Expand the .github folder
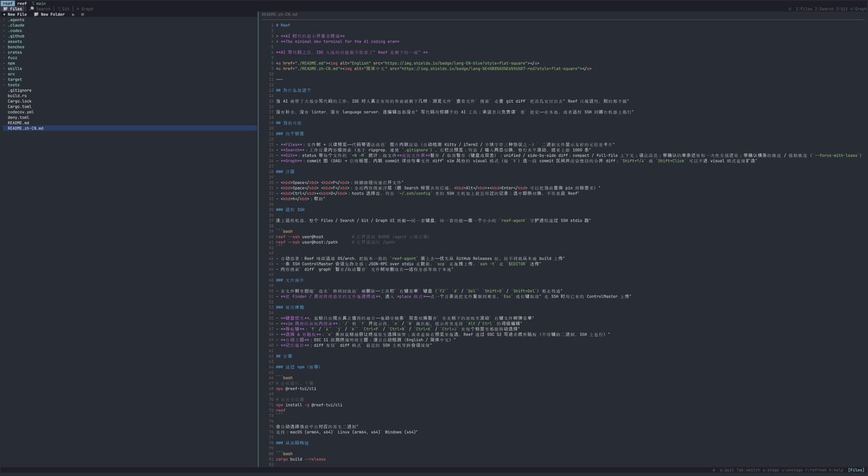This screenshot has width=868, height=476. pyautogui.click(x=16, y=36)
